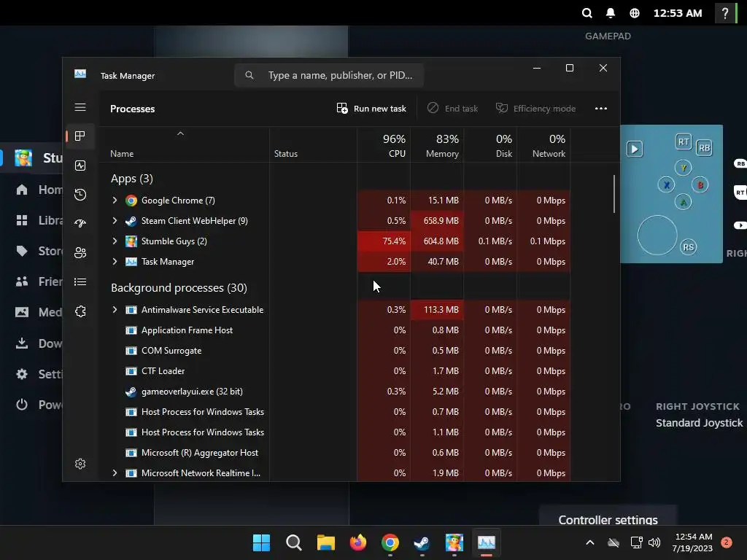Open Task Manager hamburger navigation menu
Screen dimensions: 747x560
pyautogui.click(x=80, y=107)
